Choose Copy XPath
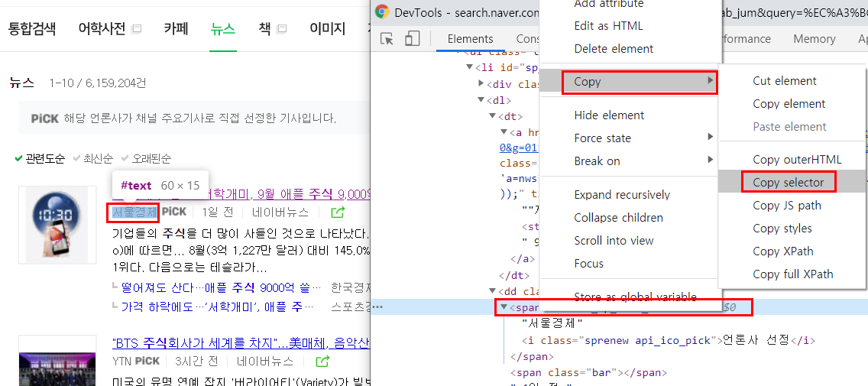Screen dimensions: 868x386 (792, 251)
